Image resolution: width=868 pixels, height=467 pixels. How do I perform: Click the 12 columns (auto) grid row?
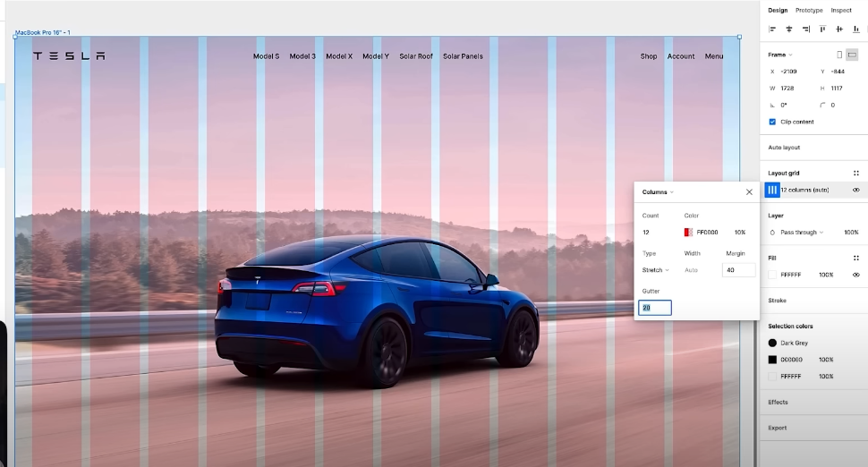click(813, 190)
